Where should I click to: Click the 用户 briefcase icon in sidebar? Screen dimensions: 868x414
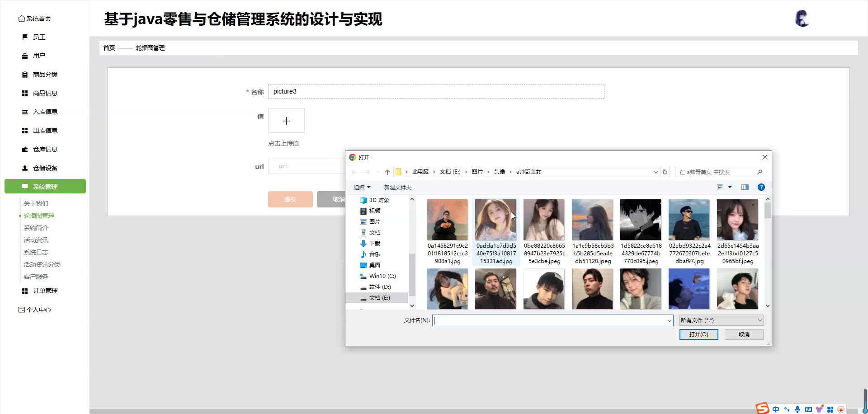point(25,56)
